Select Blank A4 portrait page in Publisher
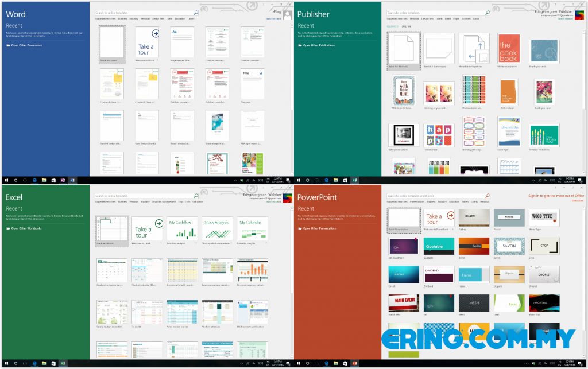Screen dimensions: 588x369 pos(404,51)
